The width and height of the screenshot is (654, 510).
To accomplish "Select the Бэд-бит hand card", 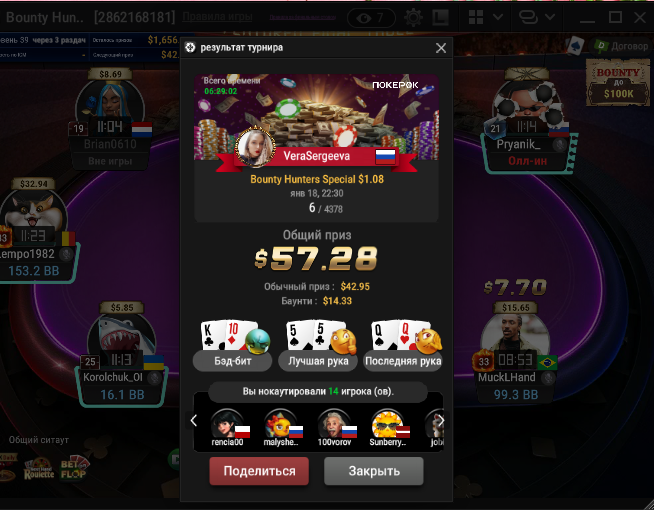I will tap(232, 346).
